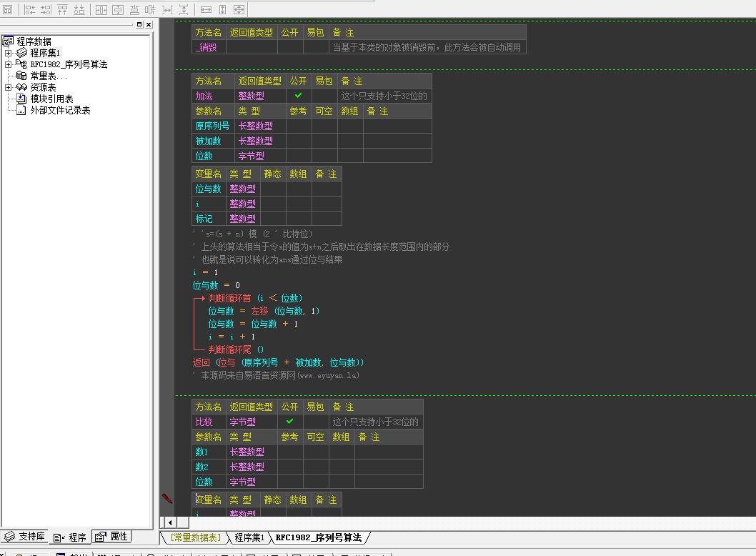Open 模块引用表 in the program tree
The height and width of the screenshot is (556, 756).
point(51,99)
